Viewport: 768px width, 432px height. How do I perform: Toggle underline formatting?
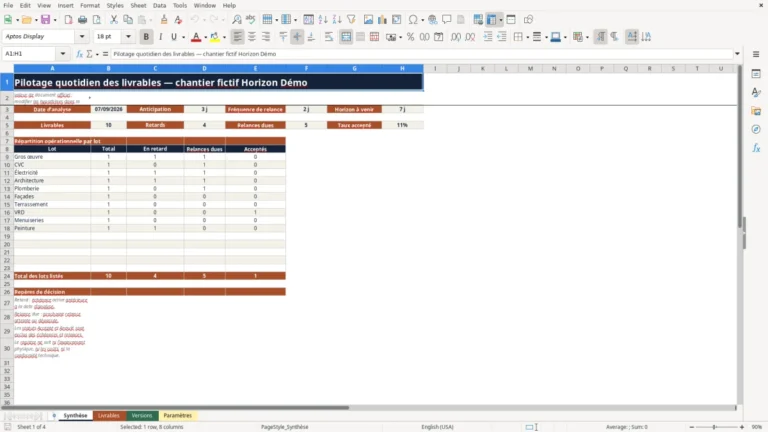(x=173, y=37)
